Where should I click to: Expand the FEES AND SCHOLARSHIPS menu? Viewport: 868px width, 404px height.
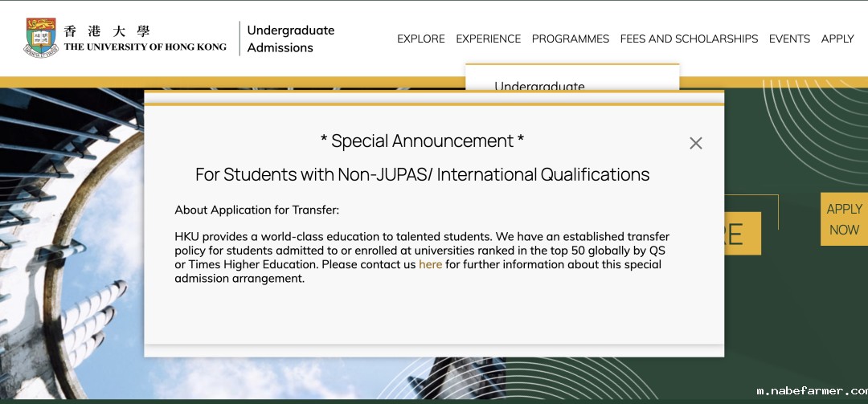click(x=689, y=39)
